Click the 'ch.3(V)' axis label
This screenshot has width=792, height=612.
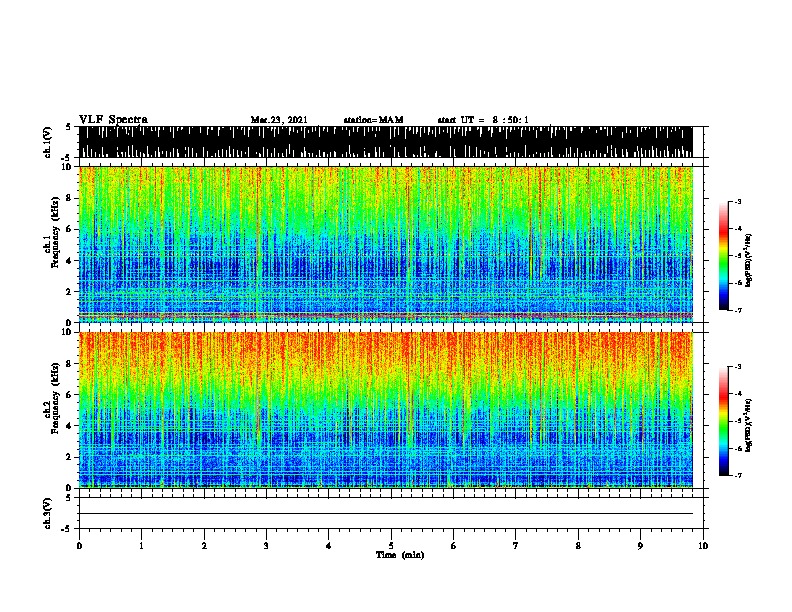coord(48,513)
